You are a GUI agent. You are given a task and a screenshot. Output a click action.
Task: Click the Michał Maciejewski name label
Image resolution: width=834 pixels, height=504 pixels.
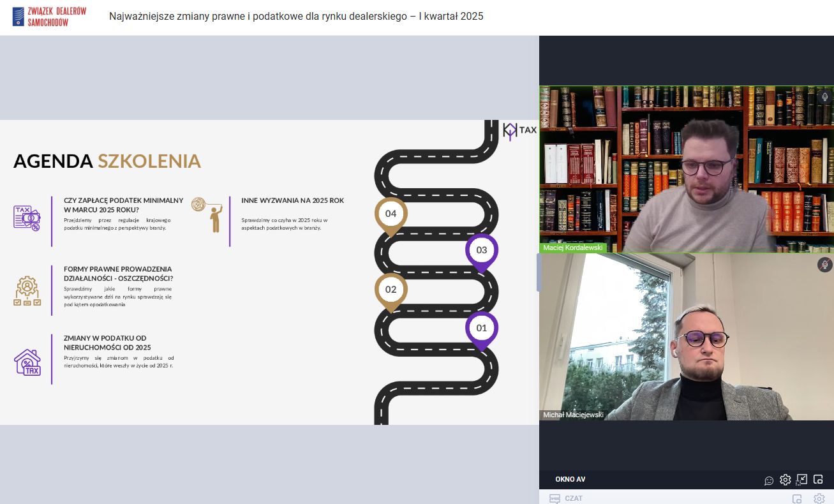click(x=573, y=415)
